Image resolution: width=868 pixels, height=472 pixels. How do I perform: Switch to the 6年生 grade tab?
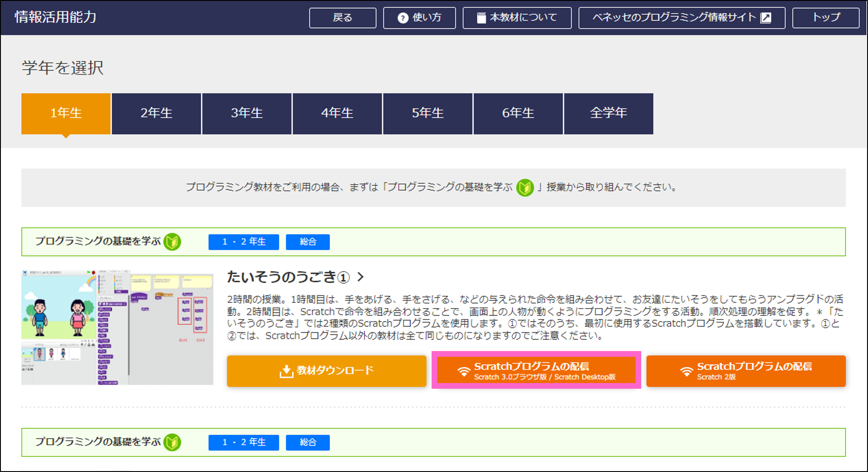click(x=518, y=114)
